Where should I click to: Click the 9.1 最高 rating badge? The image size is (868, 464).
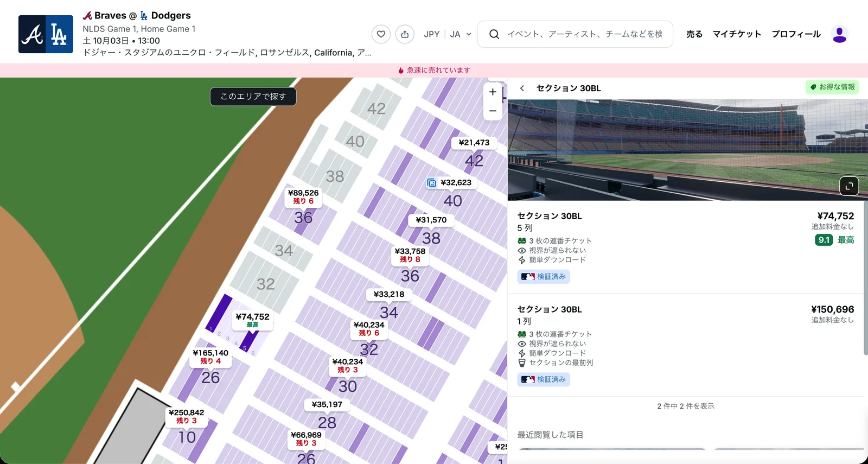[x=834, y=240]
